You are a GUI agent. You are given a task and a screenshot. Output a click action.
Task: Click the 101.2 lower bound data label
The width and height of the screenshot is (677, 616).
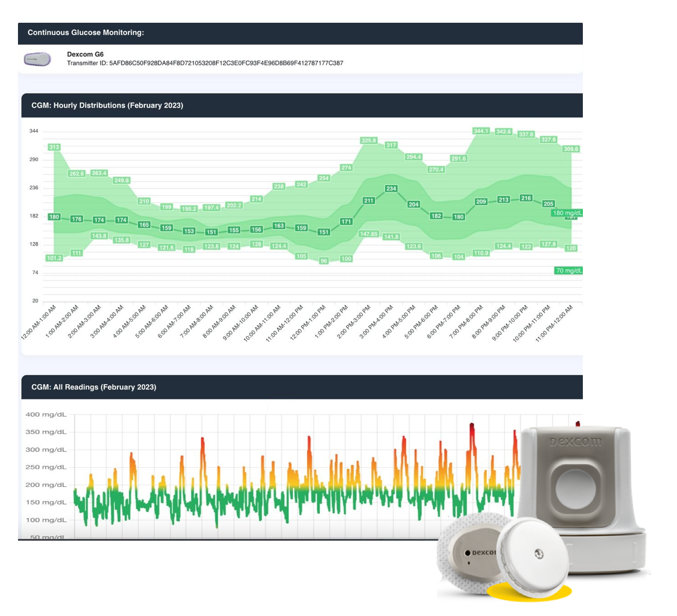54,258
